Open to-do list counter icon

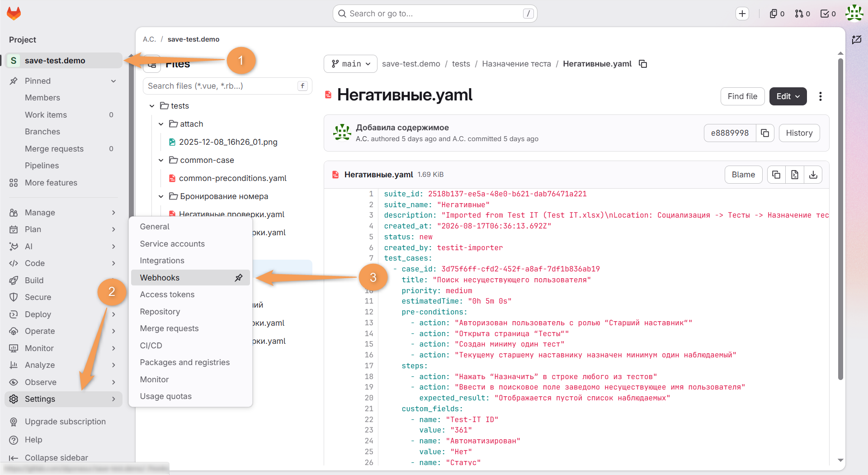[x=828, y=14]
